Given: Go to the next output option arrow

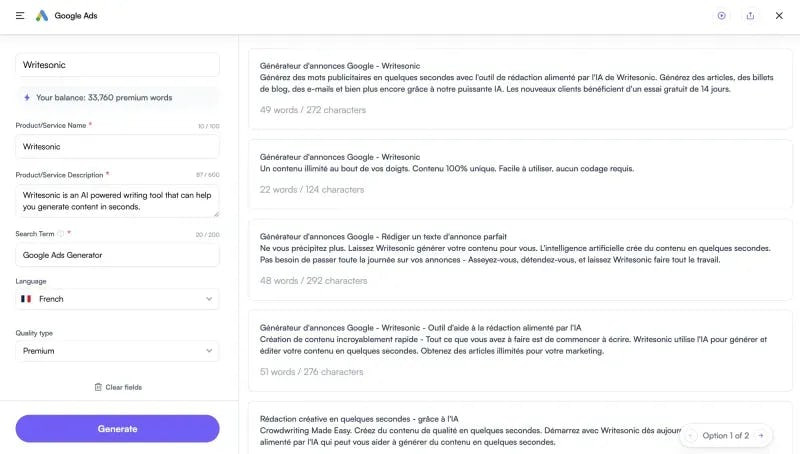Looking at the screenshot, I should (760, 436).
